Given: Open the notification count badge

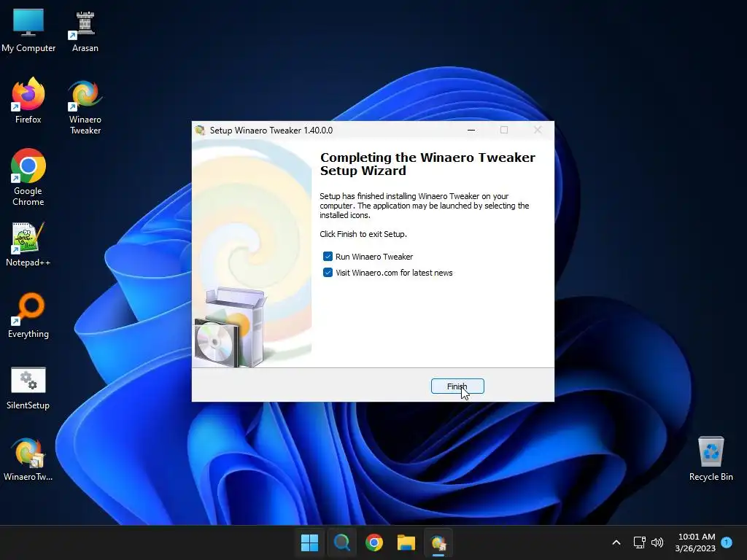Looking at the screenshot, I should [x=727, y=542].
